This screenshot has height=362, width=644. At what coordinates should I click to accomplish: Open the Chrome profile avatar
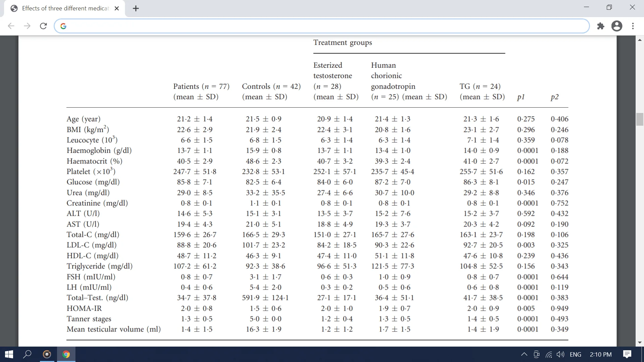[x=617, y=26]
